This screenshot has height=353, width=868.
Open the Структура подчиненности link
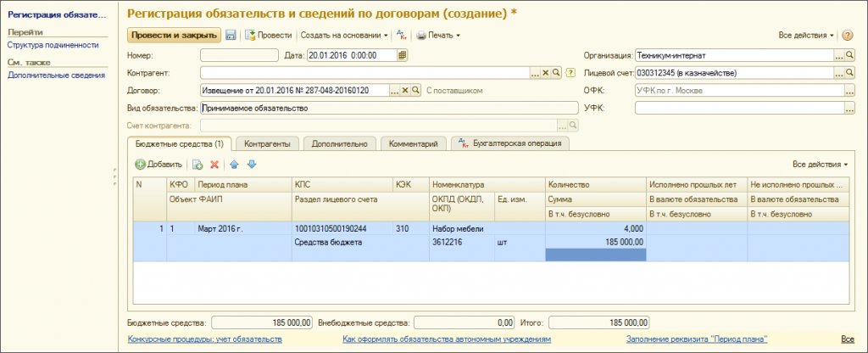(x=53, y=45)
